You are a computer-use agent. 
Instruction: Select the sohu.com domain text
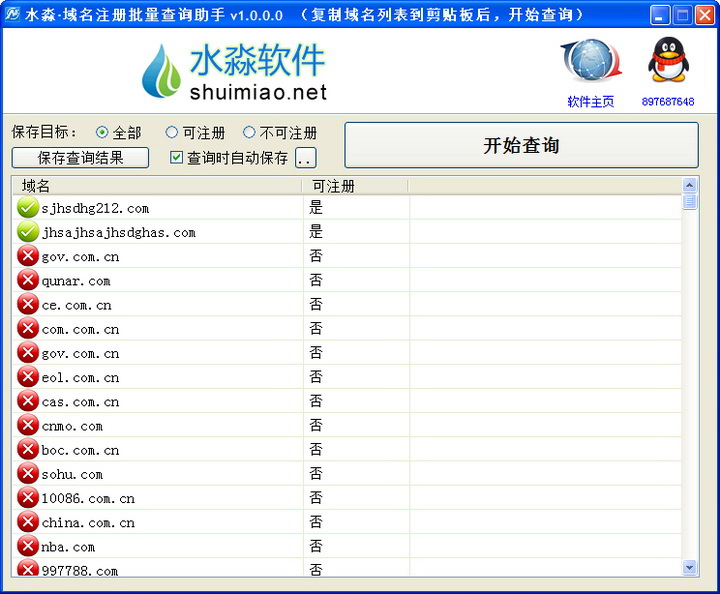coord(72,475)
